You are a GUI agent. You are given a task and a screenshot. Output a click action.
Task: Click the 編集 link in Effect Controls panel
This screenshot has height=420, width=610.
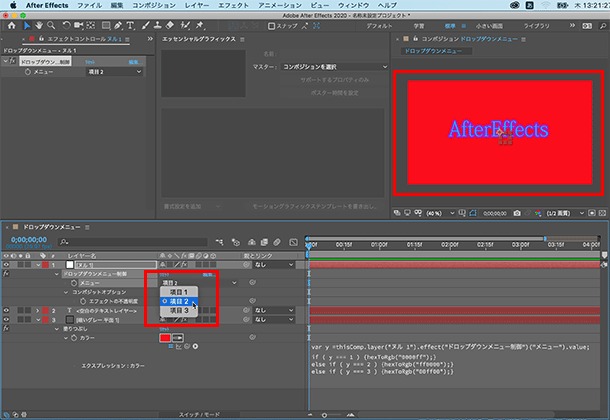pos(134,62)
